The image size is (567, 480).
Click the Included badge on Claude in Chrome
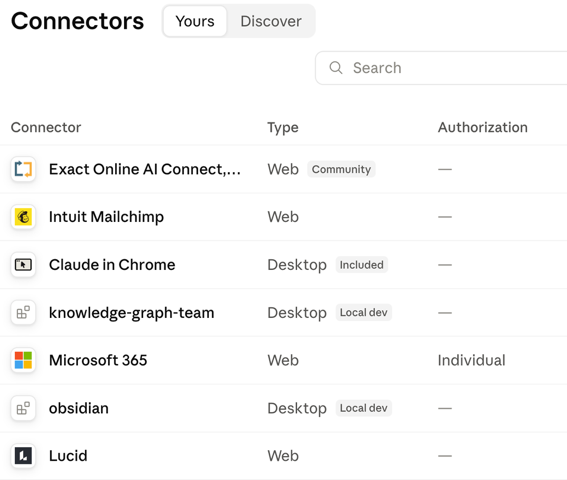(x=362, y=265)
